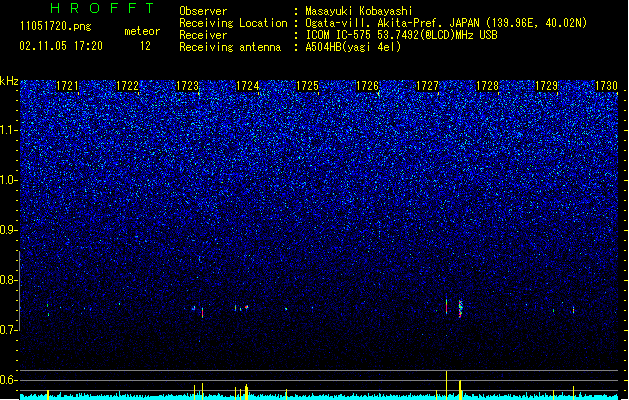Click the Observer field label

click(203, 11)
